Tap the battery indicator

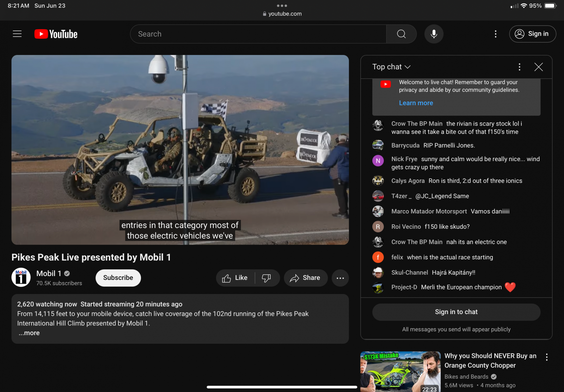click(550, 6)
